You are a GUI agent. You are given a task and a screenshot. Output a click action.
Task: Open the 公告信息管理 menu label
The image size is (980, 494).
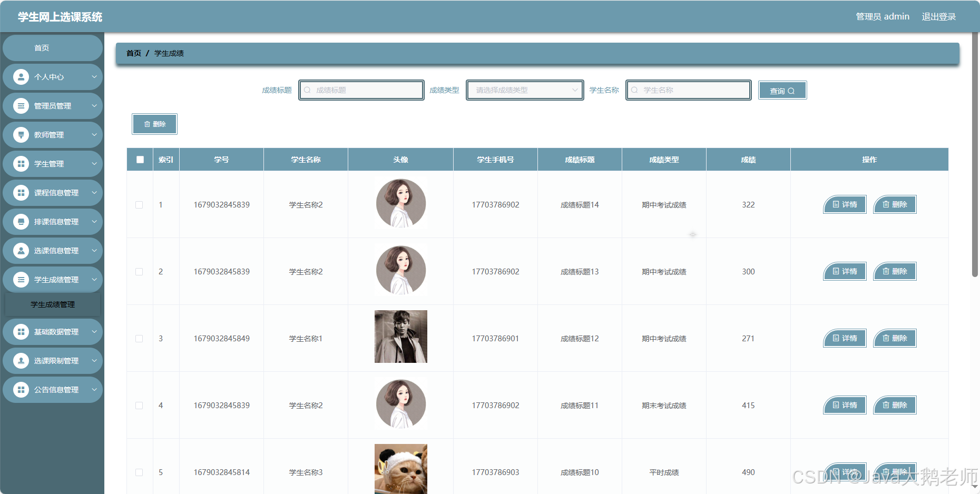point(56,390)
